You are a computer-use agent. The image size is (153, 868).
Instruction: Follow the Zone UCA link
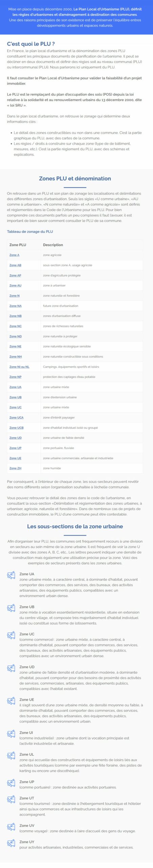pos(16,417)
